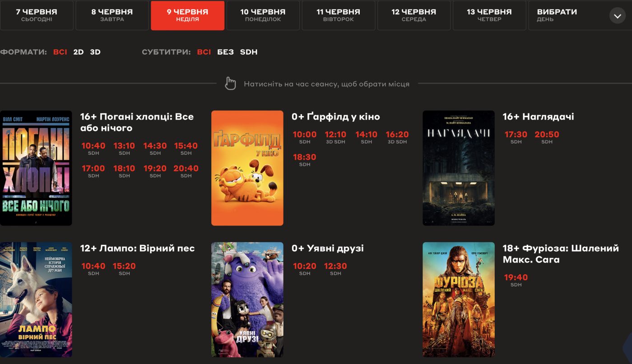This screenshot has height=364, width=632.
Task: Set subtitles filter to ВСІ
Action: [x=204, y=52]
